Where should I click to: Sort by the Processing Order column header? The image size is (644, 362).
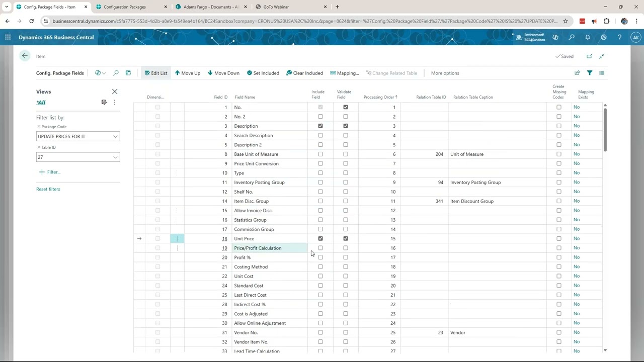pos(380,97)
